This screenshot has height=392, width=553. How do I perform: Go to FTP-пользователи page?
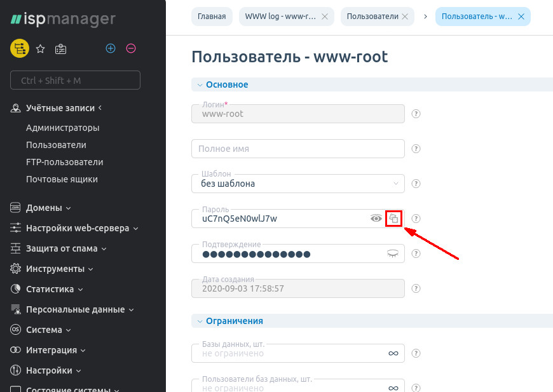tap(64, 162)
